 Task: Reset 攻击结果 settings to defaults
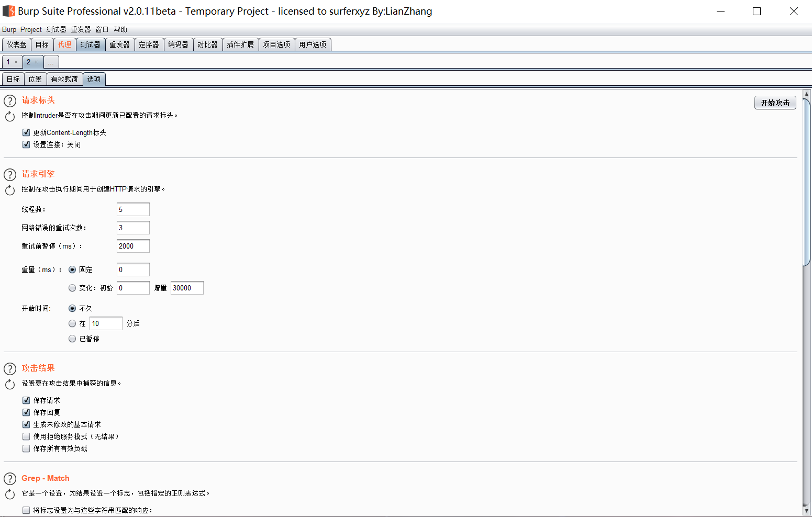tap(10, 384)
